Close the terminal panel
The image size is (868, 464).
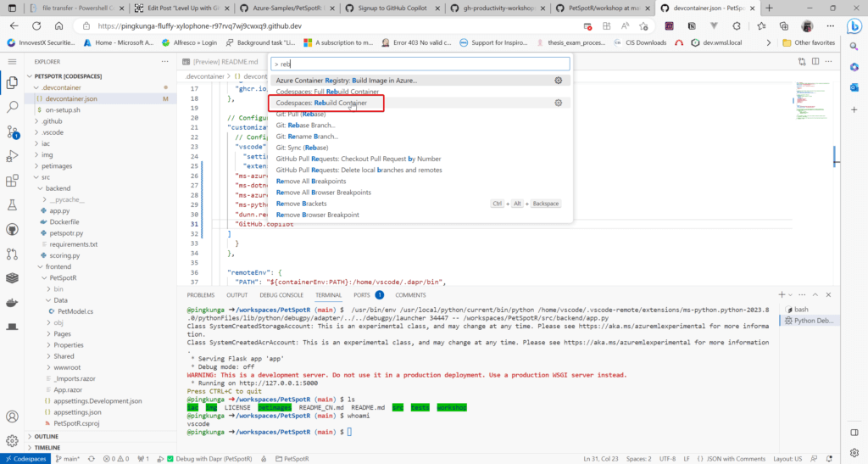point(828,294)
